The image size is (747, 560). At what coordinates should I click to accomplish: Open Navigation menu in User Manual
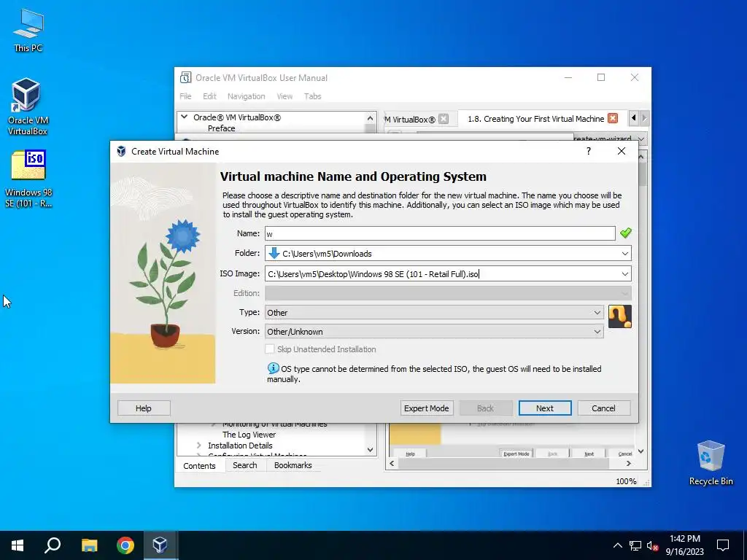247,96
